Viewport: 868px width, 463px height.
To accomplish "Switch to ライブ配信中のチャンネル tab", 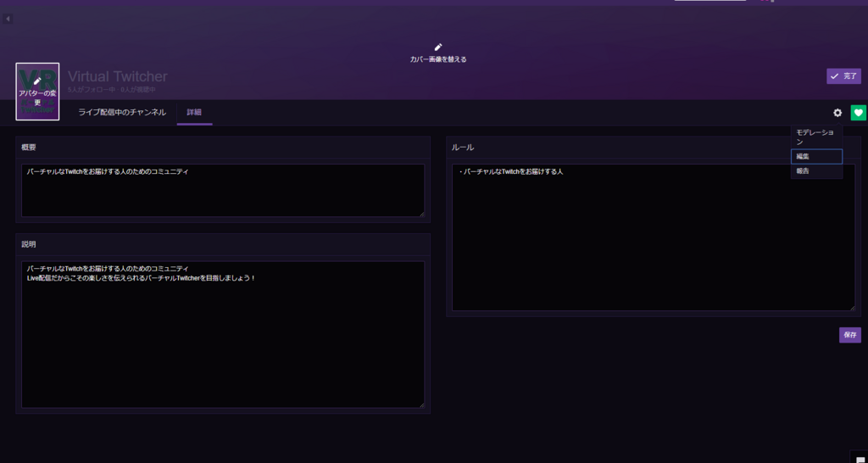I will coord(122,113).
